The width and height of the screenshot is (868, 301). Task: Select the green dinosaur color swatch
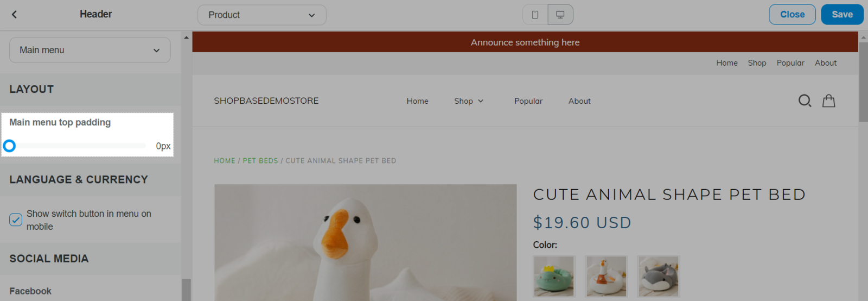pos(554,276)
